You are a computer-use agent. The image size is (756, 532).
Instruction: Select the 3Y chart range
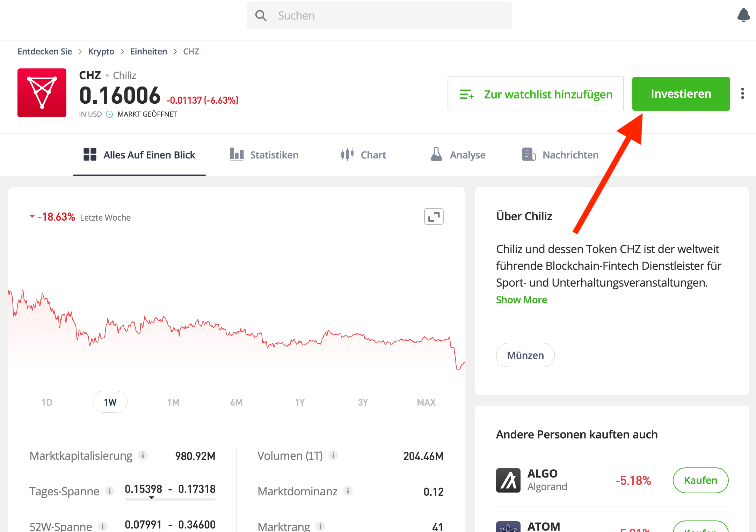pyautogui.click(x=363, y=402)
